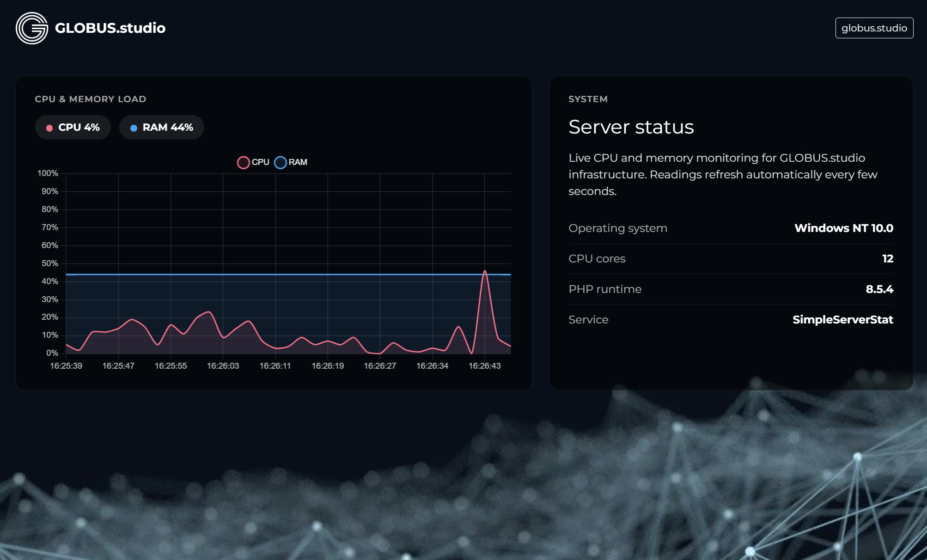The image size is (927, 560).
Task: Click the 50% y-axis label
Action: (x=50, y=263)
